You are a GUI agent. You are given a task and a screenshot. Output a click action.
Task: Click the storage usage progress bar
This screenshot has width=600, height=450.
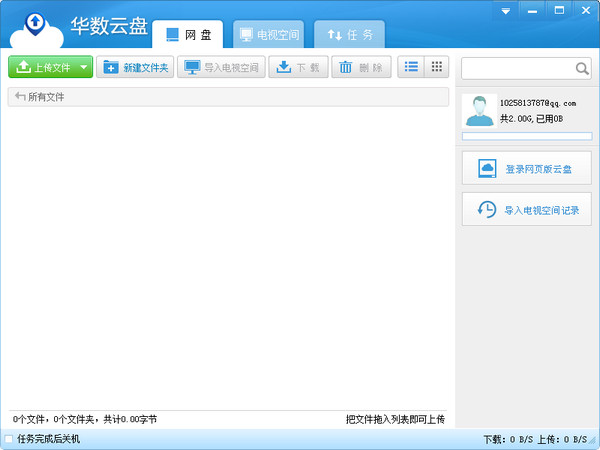pyautogui.click(x=526, y=135)
